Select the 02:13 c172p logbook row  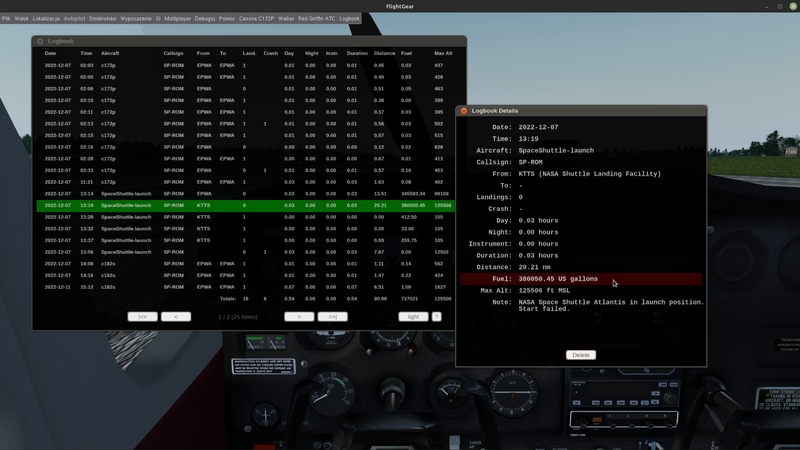(245, 123)
